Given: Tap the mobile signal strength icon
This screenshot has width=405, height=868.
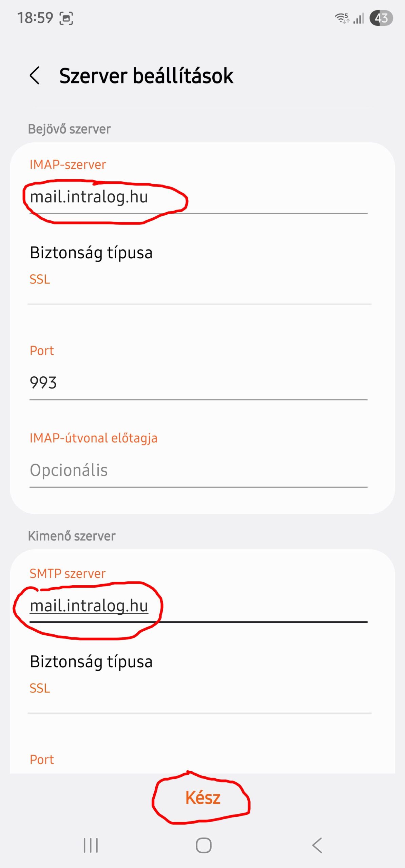Looking at the screenshot, I should point(359,18).
